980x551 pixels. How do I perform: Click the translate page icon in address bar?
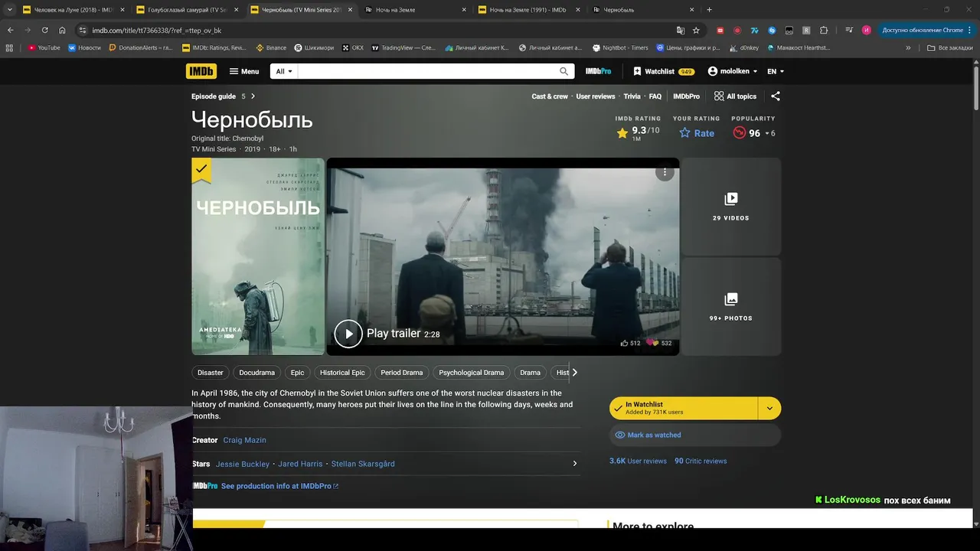(x=680, y=30)
